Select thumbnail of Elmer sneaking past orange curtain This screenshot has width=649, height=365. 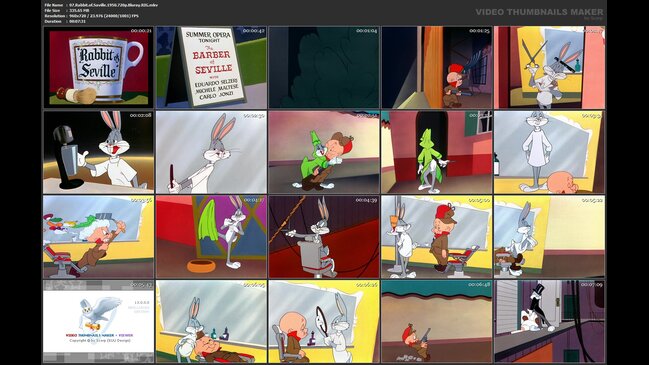pos(436,67)
